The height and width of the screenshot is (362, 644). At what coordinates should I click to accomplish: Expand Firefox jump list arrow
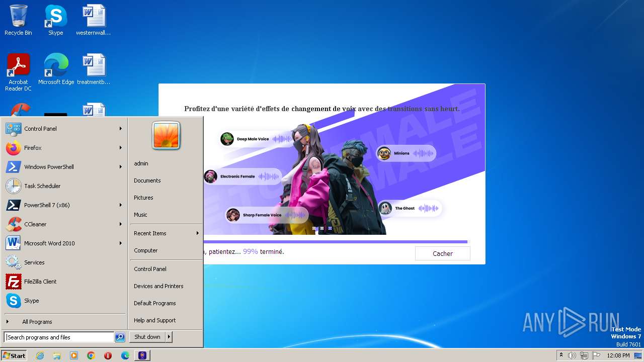pos(121,148)
